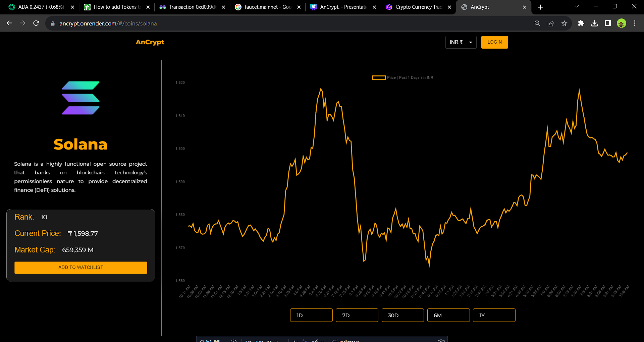
Task: Click the market cap value 659,359 M
Action: coord(78,250)
